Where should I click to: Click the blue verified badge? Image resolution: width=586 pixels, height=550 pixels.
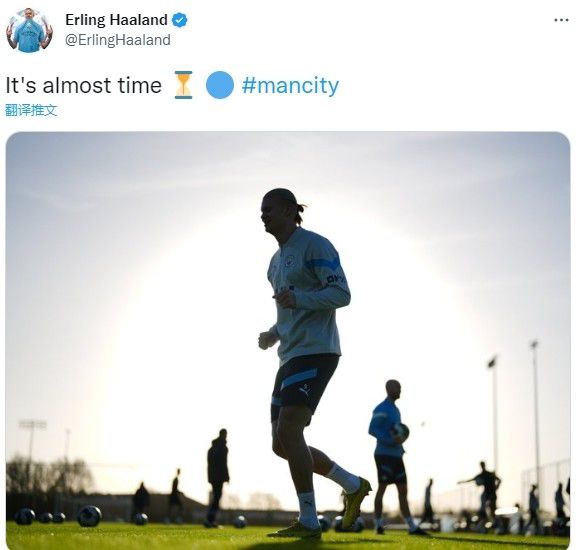click(179, 20)
